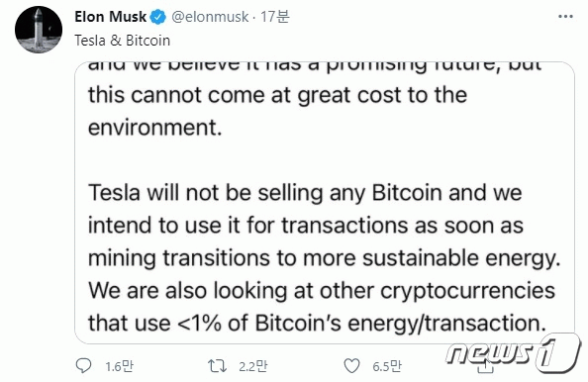588x382 pixels.
Task: Click the '<1% of Bitcoin's energy/transaction' line
Action: coord(317,323)
